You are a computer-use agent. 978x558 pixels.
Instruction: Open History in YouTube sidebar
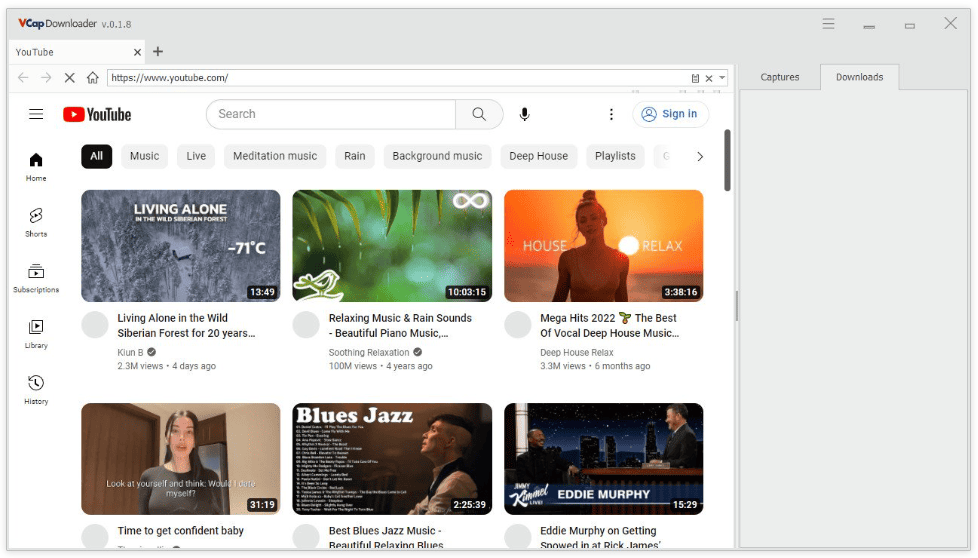point(36,390)
